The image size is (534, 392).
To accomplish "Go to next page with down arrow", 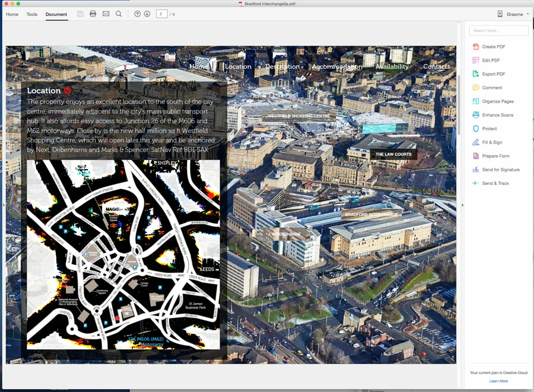I will pyautogui.click(x=147, y=14).
